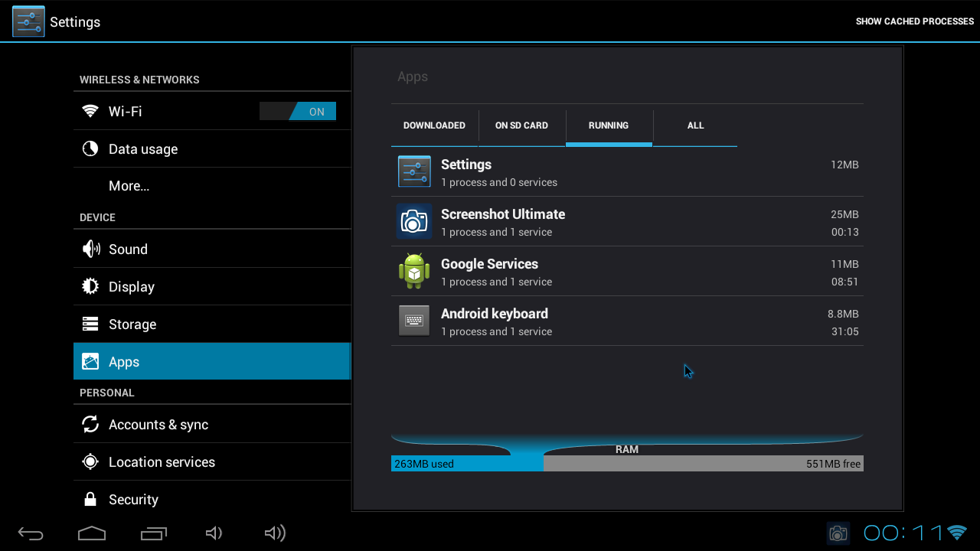Open Location services label
Screen dimensions: 980x551
[x=162, y=462]
